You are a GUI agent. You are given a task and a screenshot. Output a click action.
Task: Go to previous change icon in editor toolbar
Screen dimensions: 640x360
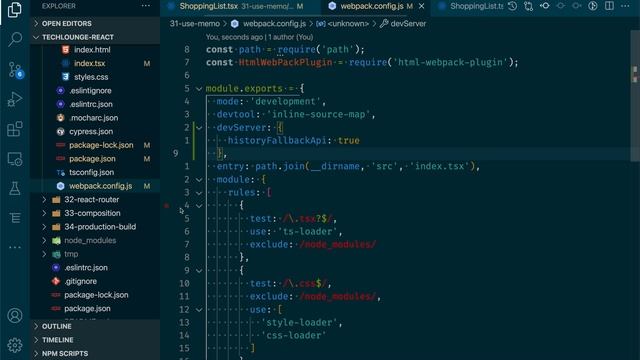point(561,6)
